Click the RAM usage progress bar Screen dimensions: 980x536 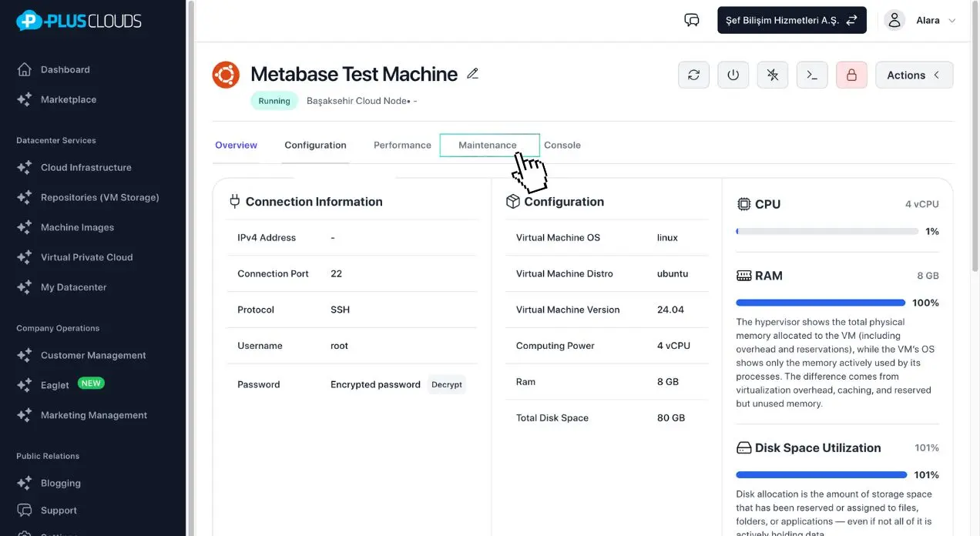[x=821, y=303]
